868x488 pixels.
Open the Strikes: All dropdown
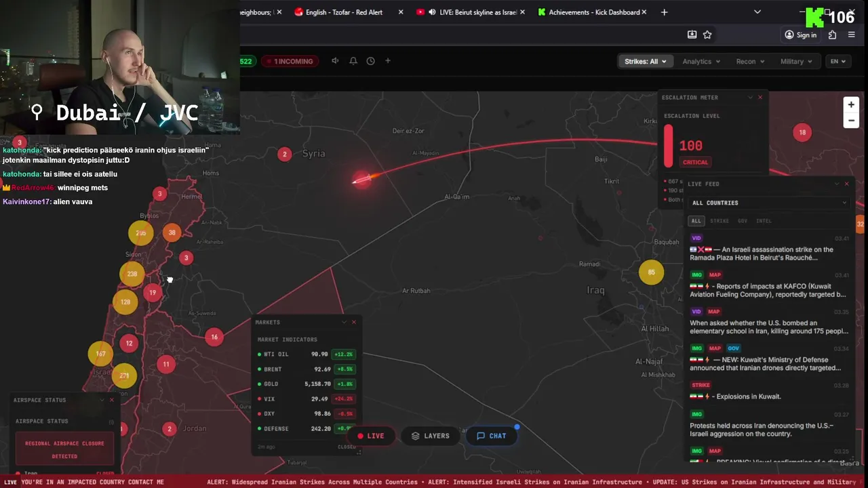coord(646,61)
